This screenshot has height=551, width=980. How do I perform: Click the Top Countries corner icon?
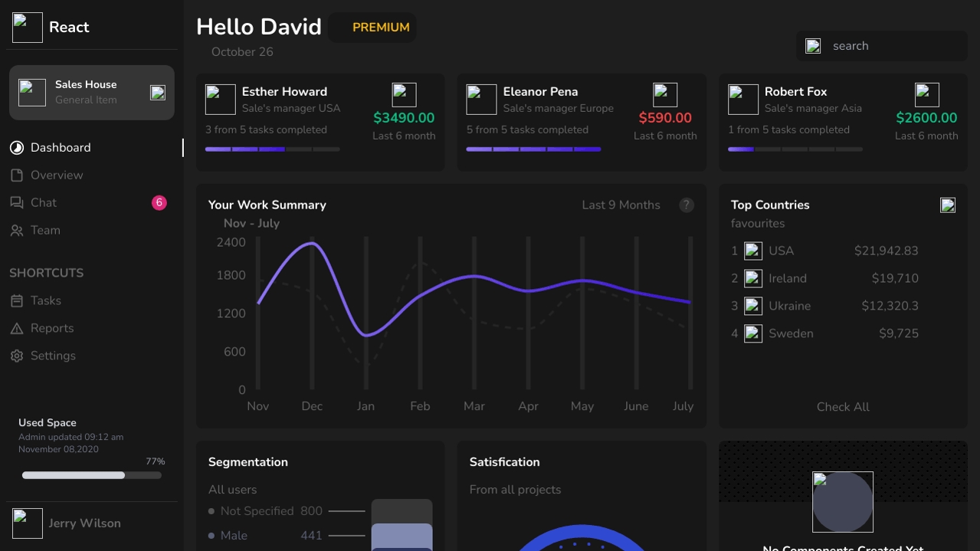coord(948,205)
